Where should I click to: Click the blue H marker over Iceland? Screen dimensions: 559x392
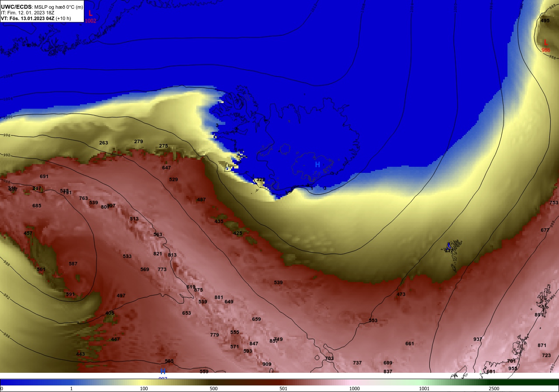coord(317,165)
